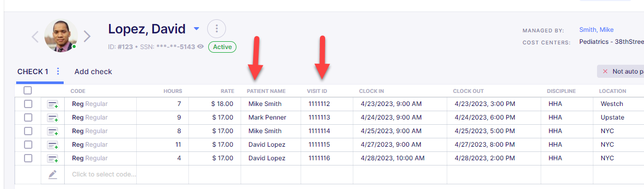Toggle the select-all header checkbox
This screenshot has width=644, height=189.
tap(28, 90)
